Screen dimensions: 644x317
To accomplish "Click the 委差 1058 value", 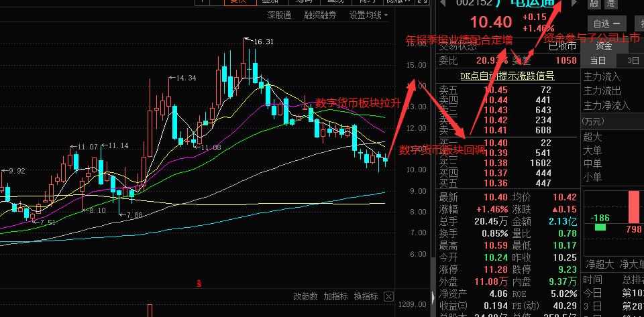I will pyautogui.click(x=566, y=61).
